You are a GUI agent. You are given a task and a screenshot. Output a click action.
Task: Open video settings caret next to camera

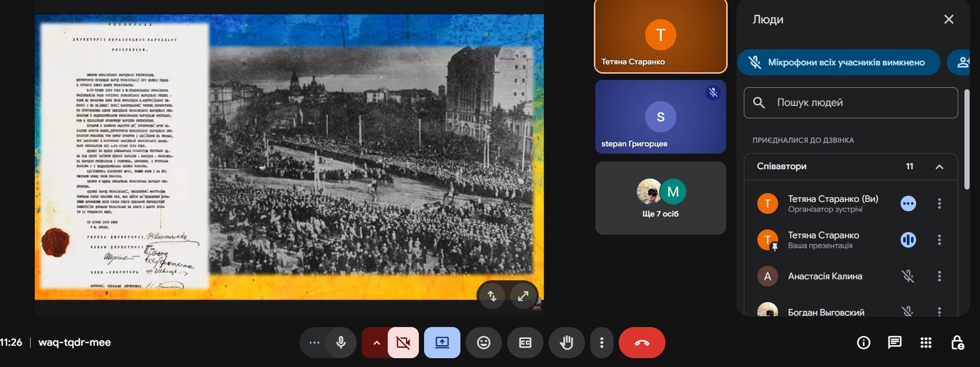click(376, 343)
